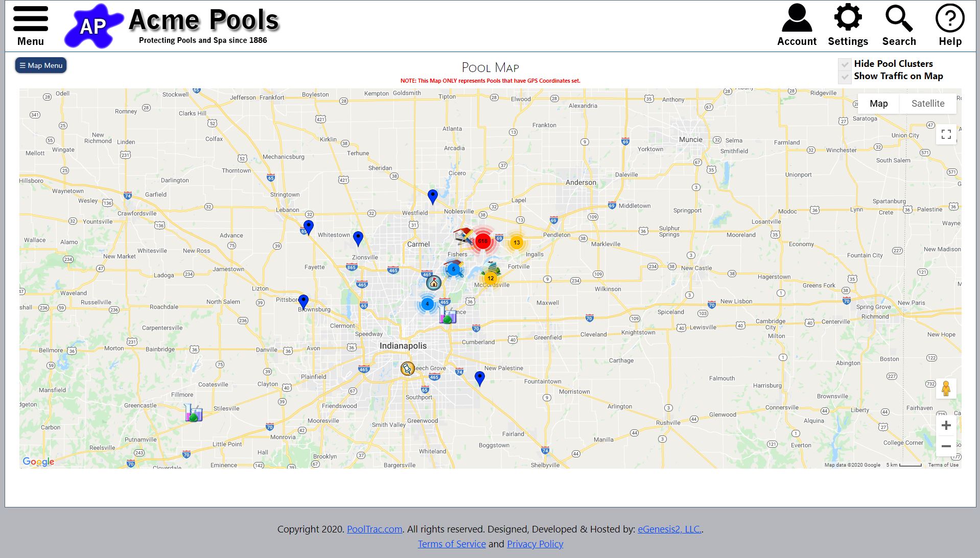
Task: Toggle fullscreen map view
Action: click(x=946, y=134)
